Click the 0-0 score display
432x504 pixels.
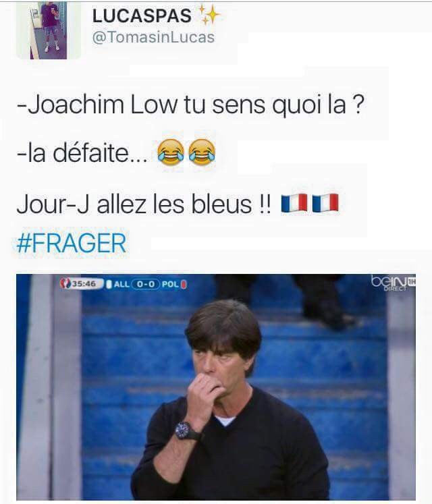pos(146,284)
